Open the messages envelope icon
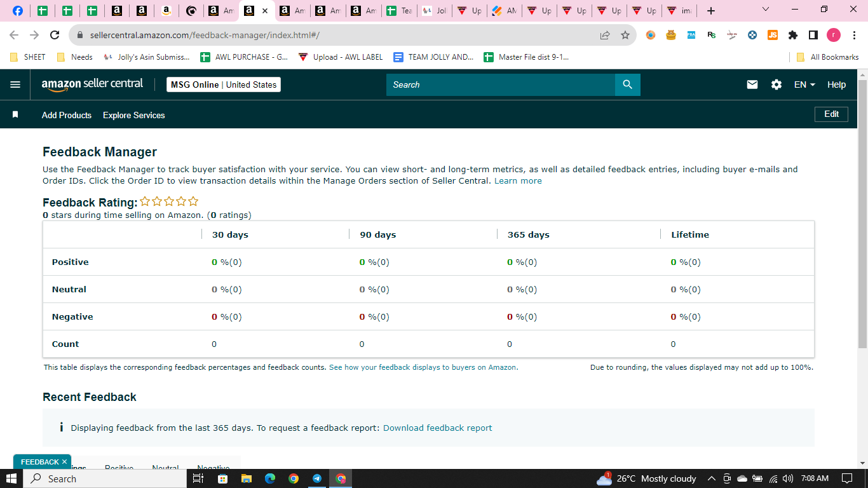Screen dimensions: 868x488 pyautogui.click(x=752, y=85)
